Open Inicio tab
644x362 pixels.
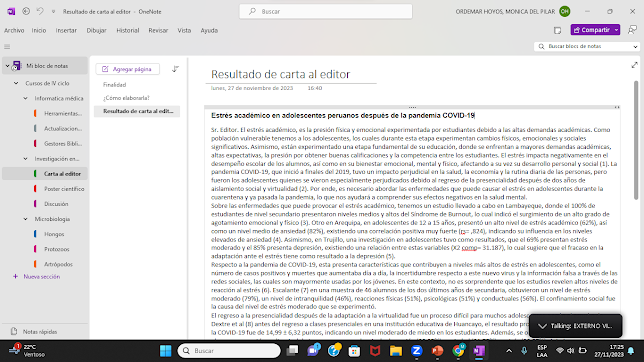[x=39, y=30]
